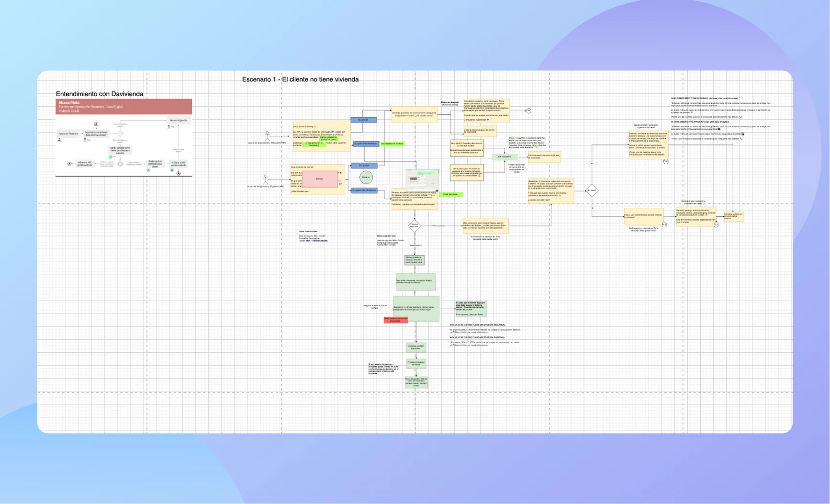This screenshot has height=504, width=830.
Task: Click the "Fin" end circle
Action: point(528,111)
